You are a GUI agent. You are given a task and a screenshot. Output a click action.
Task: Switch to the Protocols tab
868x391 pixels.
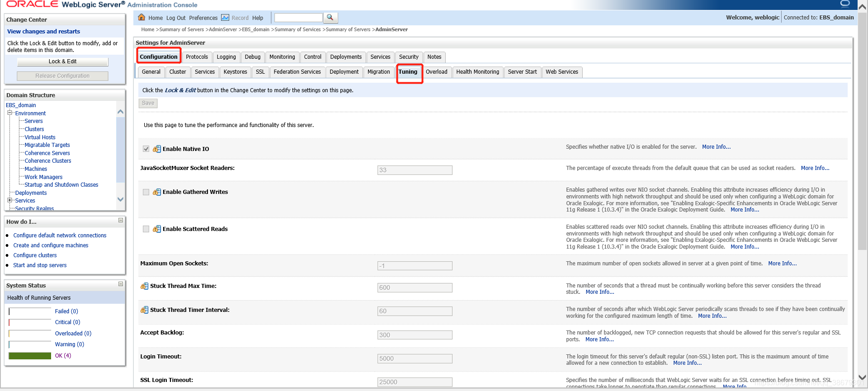click(x=197, y=57)
